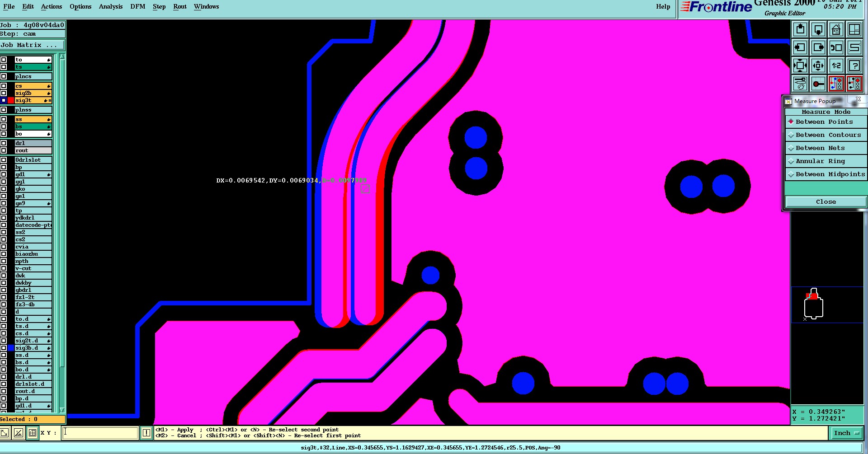Pan the view down with the arrow icon
Screen dimensions: 868x454
818,30
